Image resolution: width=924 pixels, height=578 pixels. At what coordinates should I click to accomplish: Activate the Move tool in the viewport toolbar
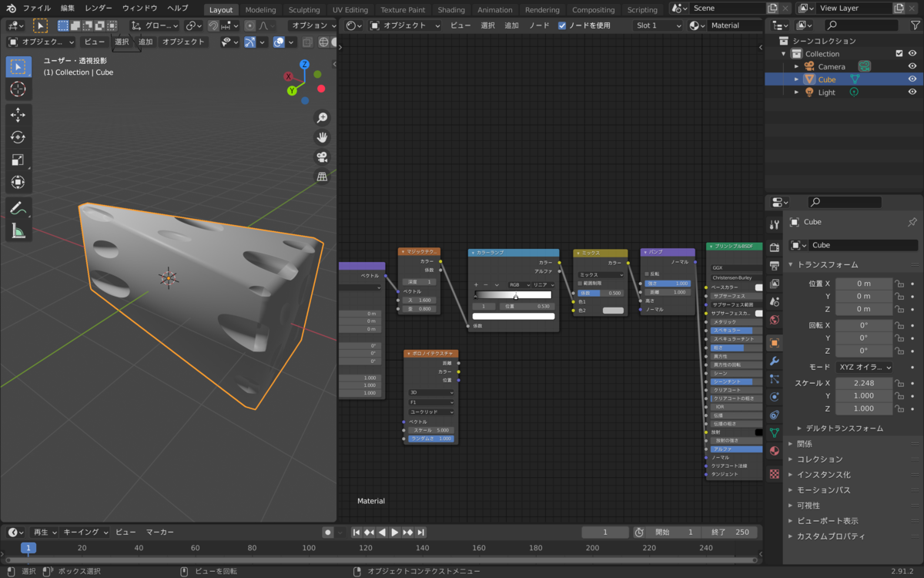click(x=18, y=116)
